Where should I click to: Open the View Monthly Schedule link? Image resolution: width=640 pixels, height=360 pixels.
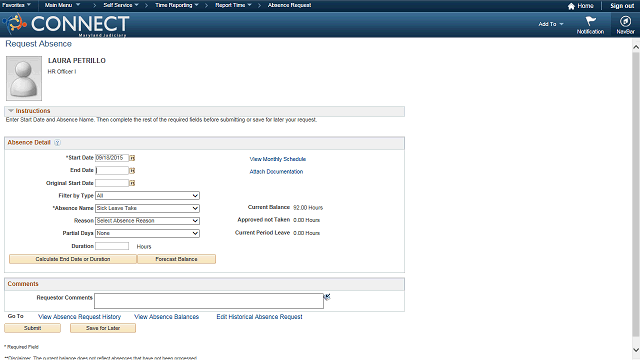pos(278,159)
